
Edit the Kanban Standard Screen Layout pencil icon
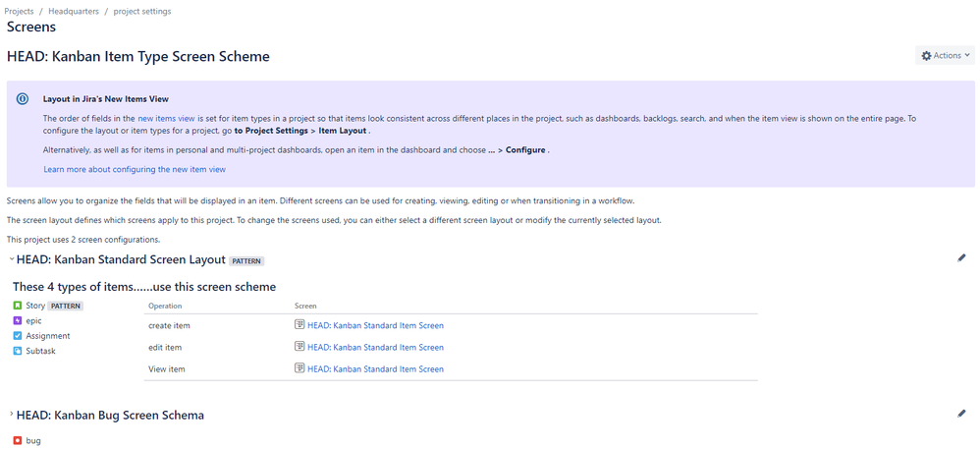[x=961, y=257]
